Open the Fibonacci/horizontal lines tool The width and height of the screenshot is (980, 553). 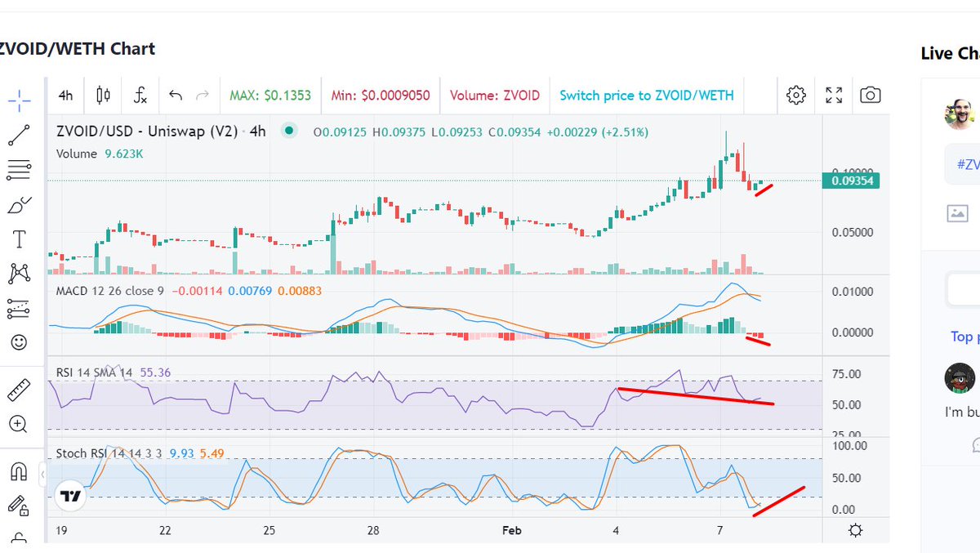(20, 171)
